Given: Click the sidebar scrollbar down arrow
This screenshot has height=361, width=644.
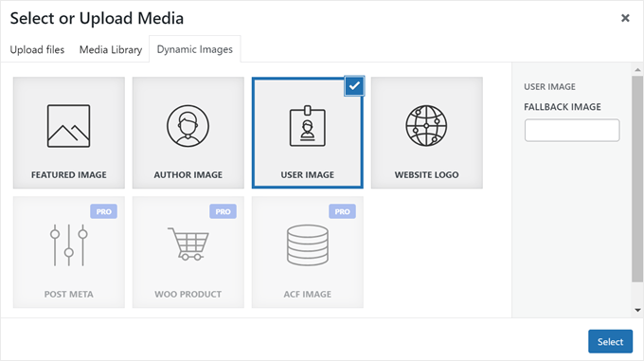Looking at the screenshot, I should click(x=637, y=310).
